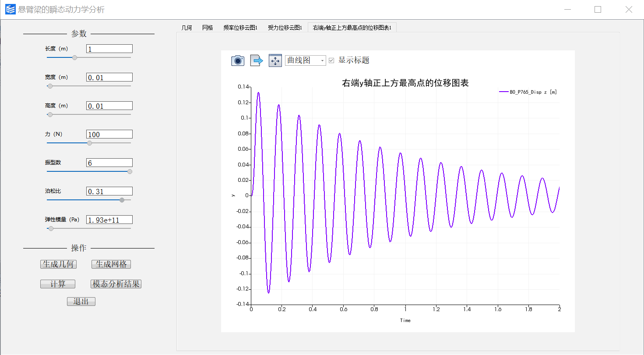Viewport: 644px width, 355px height.
Task: Click the 退出 button
Action: 81,302
